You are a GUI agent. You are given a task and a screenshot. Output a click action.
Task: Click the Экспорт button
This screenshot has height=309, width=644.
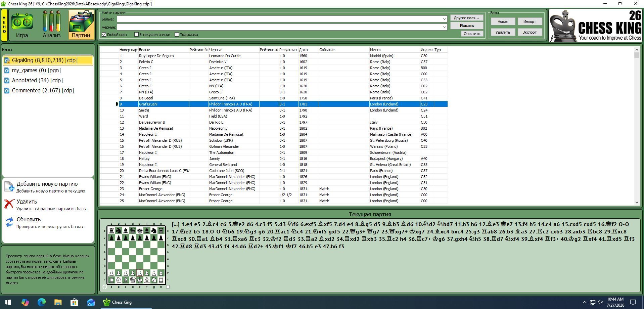point(530,32)
